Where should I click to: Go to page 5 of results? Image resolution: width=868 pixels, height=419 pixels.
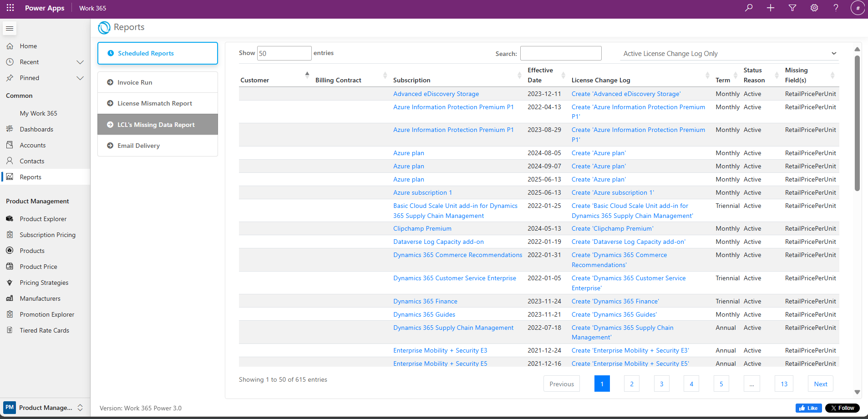pos(721,384)
